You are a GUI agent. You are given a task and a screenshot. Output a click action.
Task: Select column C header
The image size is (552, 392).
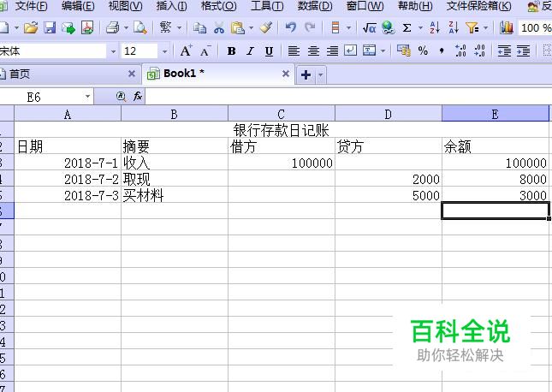(282, 114)
